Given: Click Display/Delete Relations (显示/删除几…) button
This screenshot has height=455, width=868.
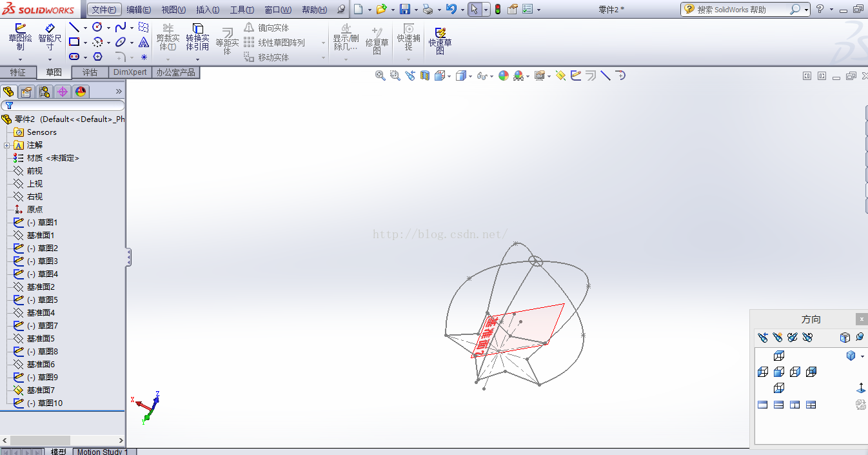Looking at the screenshot, I should click(x=346, y=38).
